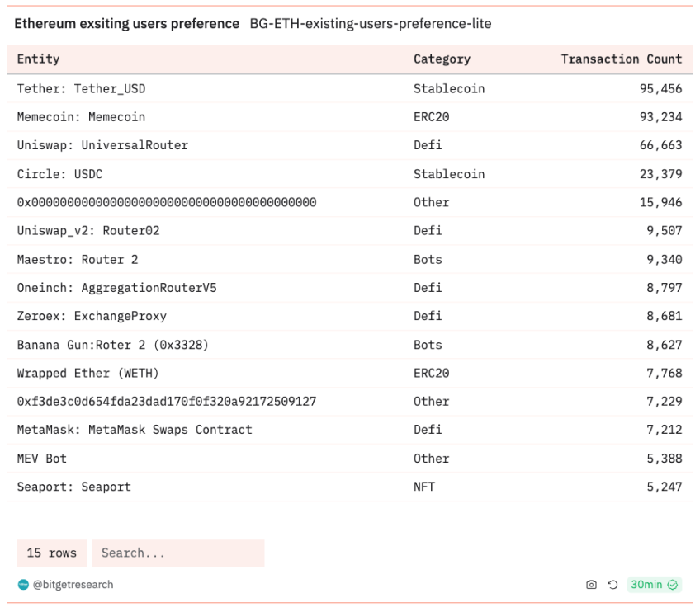Select the Maestro: Router 2 row
700x612 pixels.
350,260
